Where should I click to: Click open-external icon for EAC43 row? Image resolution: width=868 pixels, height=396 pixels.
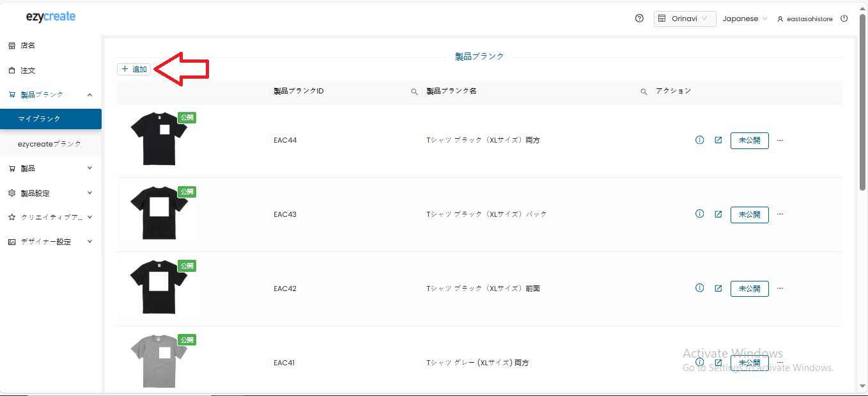tap(718, 214)
